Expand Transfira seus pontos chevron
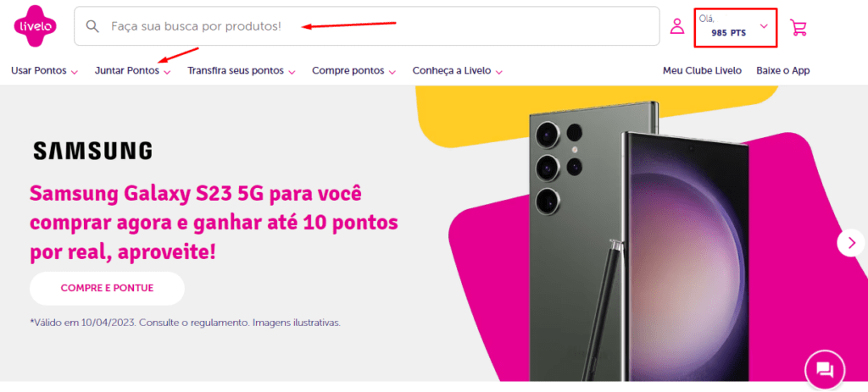The image size is (868, 392). [292, 72]
